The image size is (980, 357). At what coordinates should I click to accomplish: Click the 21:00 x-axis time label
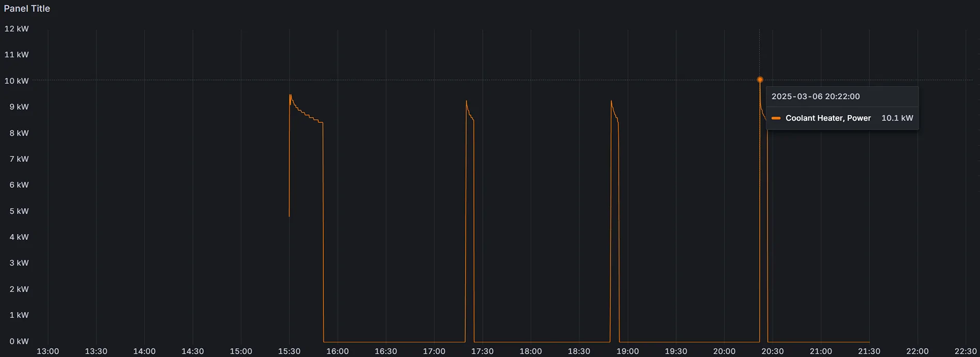[820, 351]
